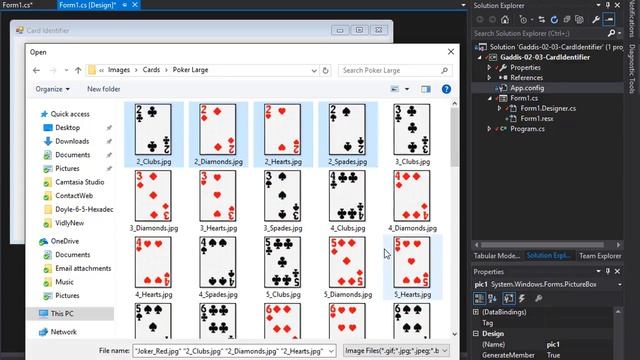Collapse the Form1.cs node
Viewport: 640px width, 360px height.
tap(490, 98)
